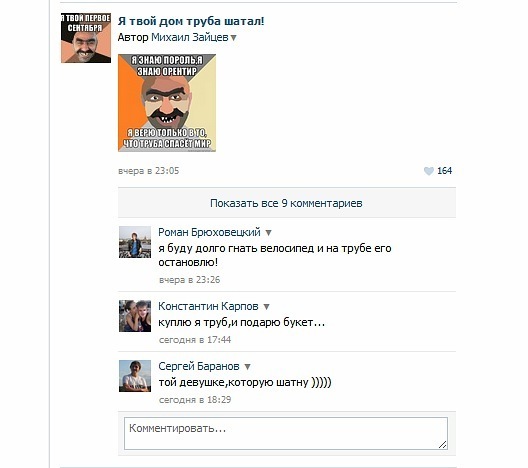
Task: Click the comment box resize handle
Action: (443, 445)
